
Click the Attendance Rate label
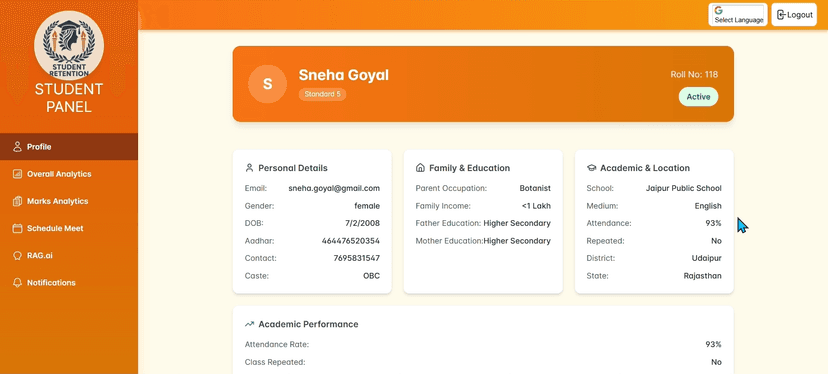tap(277, 344)
